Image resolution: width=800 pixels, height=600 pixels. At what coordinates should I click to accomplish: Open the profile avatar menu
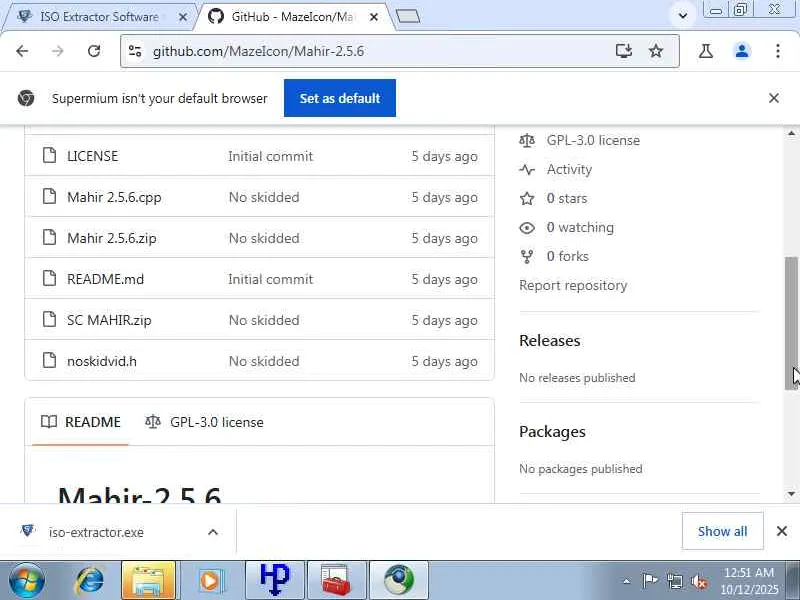click(742, 51)
